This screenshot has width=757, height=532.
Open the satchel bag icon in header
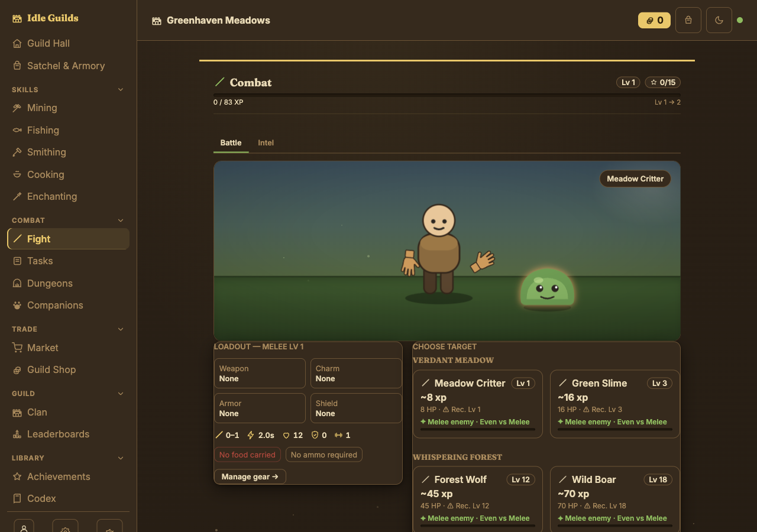click(x=688, y=20)
